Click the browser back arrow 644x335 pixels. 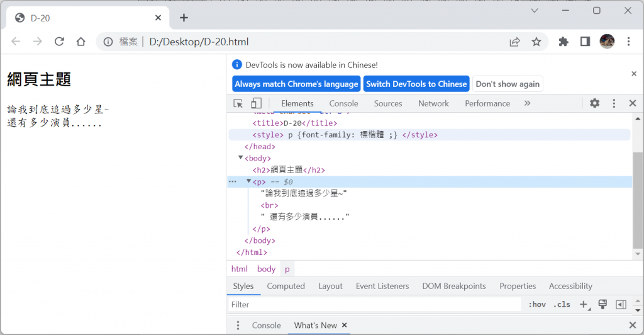click(x=16, y=42)
